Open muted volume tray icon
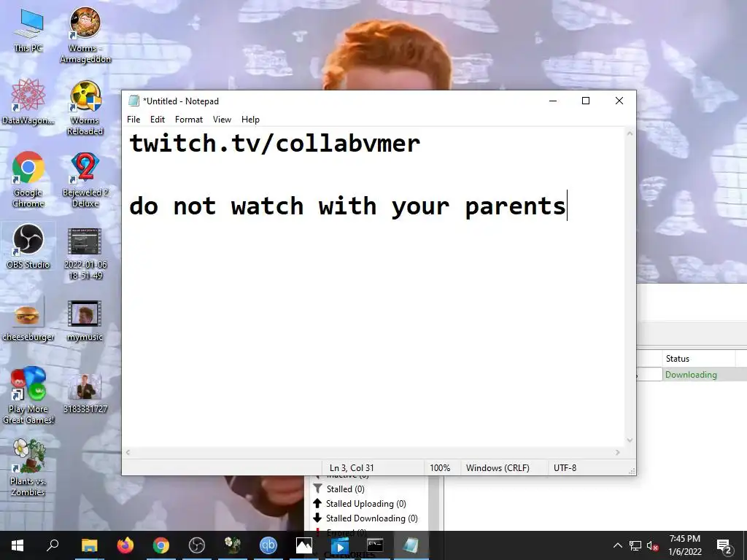 click(653, 545)
